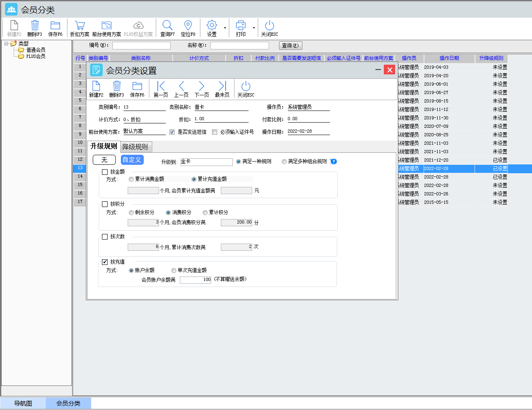Jump to 最末页 in the settings dialog
Image resolution: width=532 pixels, height=410 pixels.
pos(222,86)
